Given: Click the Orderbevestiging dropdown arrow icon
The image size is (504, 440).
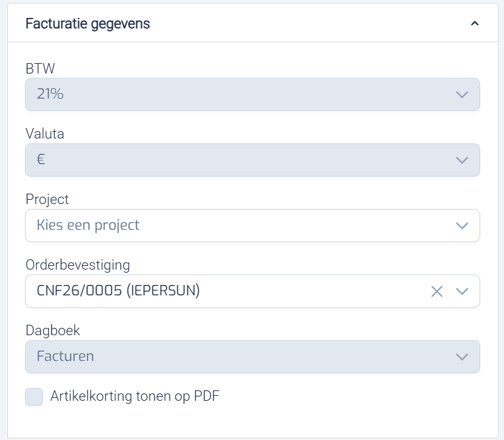Looking at the screenshot, I should click(x=462, y=291).
